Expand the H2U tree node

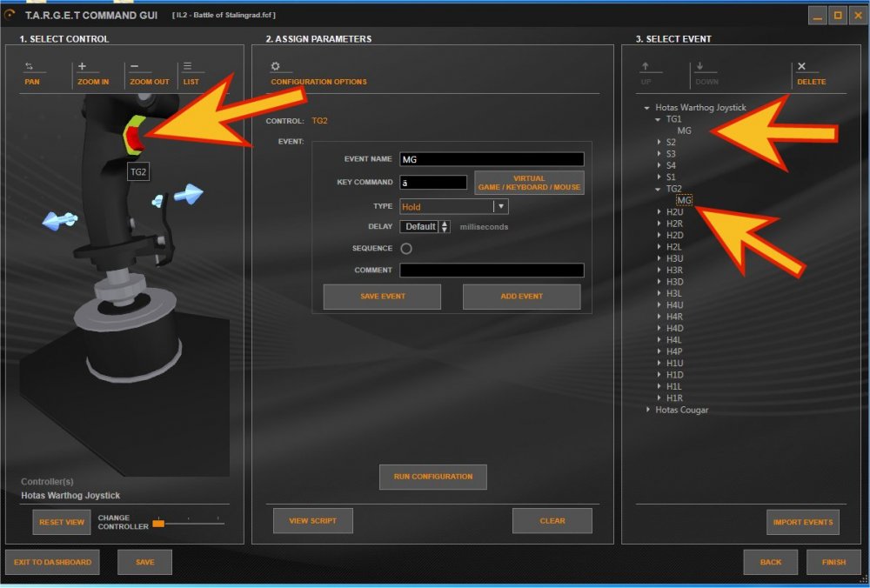point(659,212)
